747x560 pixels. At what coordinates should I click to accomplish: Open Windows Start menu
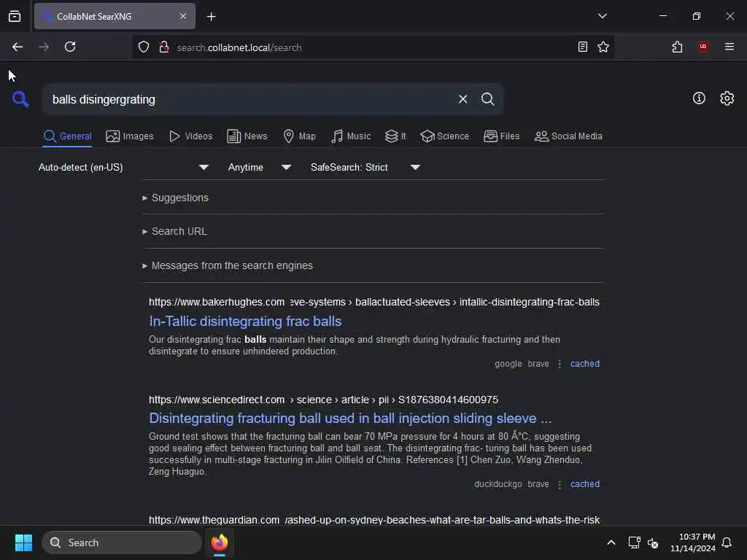coord(23,542)
